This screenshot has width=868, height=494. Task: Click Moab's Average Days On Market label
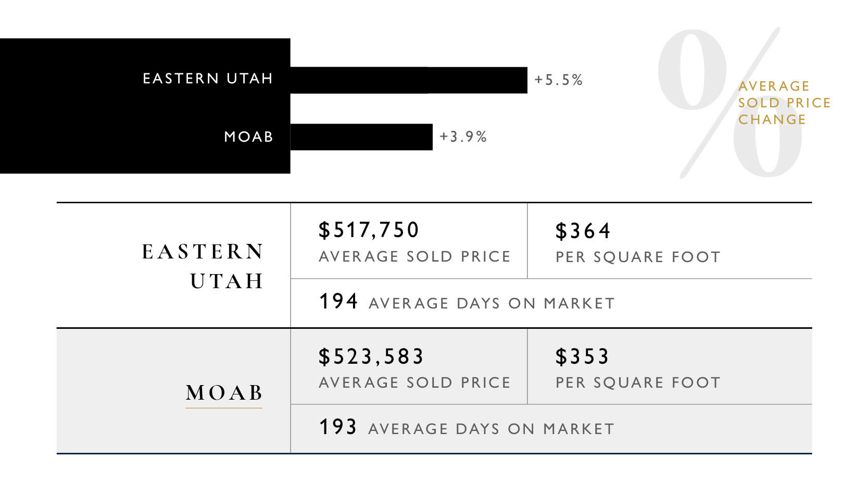coord(492,429)
